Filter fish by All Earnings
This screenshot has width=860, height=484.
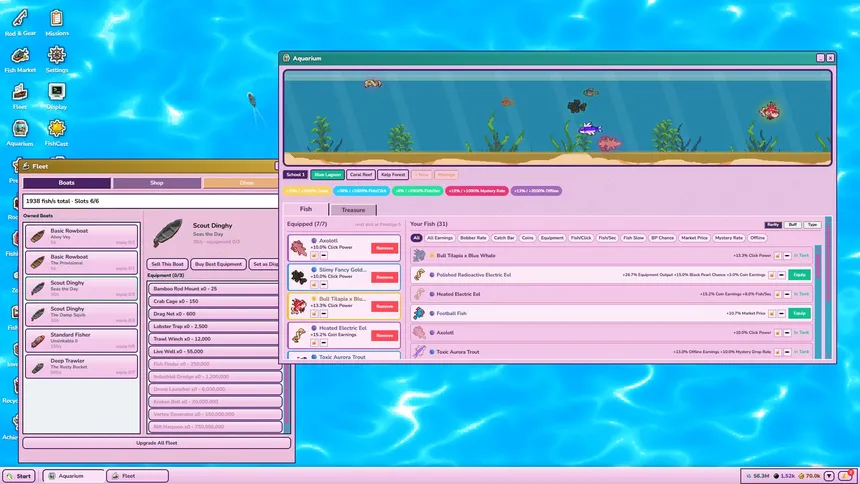[440, 238]
